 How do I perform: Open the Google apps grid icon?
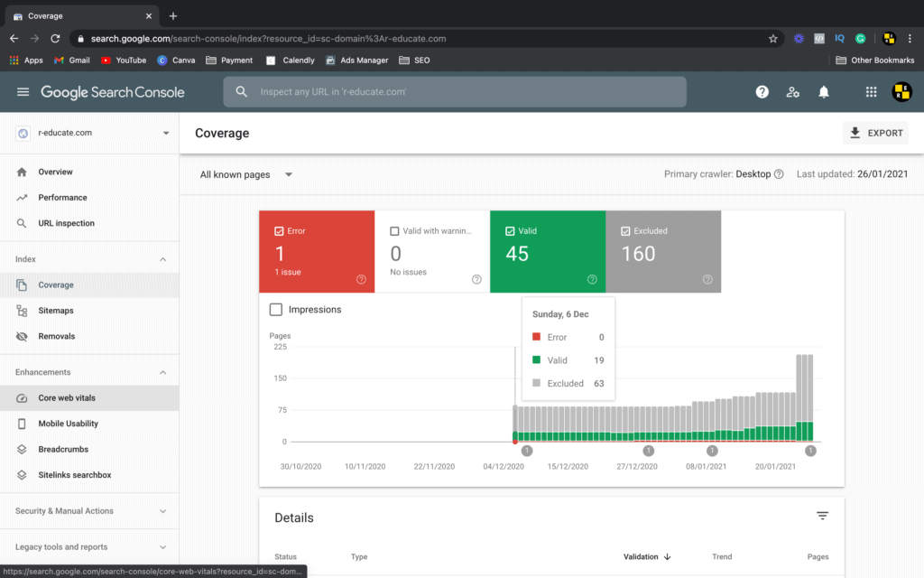871,92
